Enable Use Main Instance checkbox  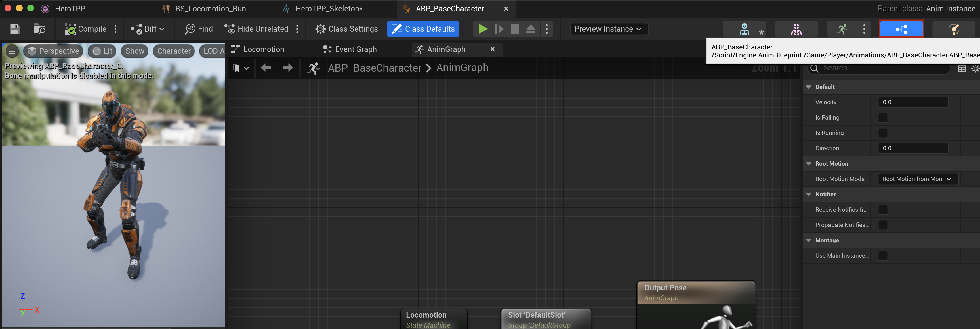(x=883, y=256)
